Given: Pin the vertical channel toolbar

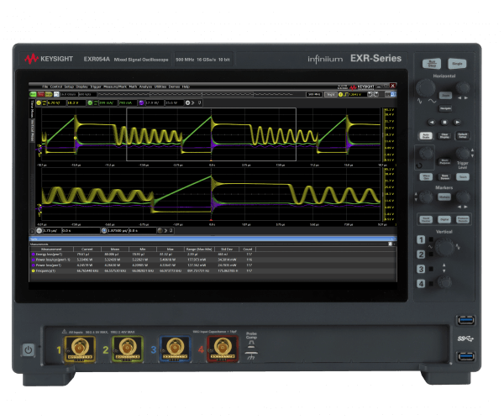Looking at the screenshot, I should click(x=200, y=102).
